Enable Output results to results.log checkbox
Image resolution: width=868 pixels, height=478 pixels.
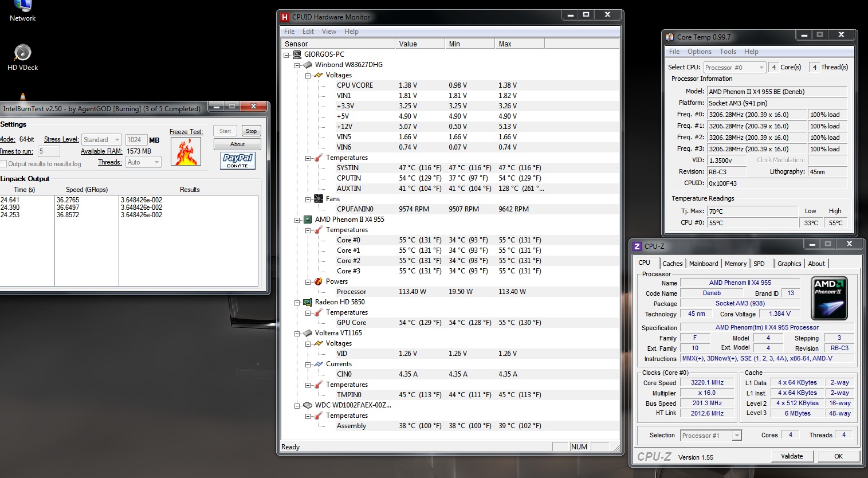(3, 164)
